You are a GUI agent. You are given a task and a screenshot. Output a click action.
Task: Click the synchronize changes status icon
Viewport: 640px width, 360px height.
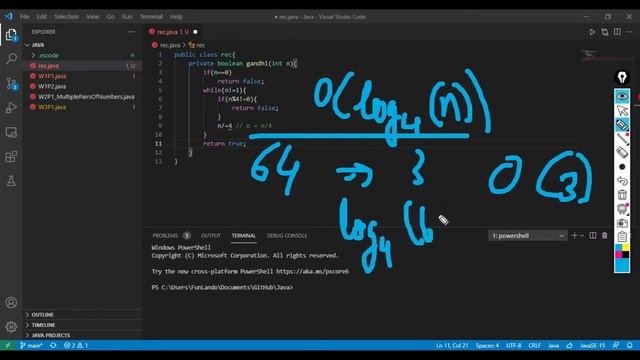click(53, 345)
